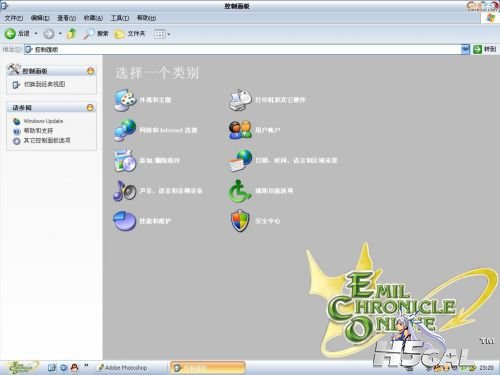Open the Windows Update link
The height and width of the screenshot is (375, 500).
click(43, 121)
